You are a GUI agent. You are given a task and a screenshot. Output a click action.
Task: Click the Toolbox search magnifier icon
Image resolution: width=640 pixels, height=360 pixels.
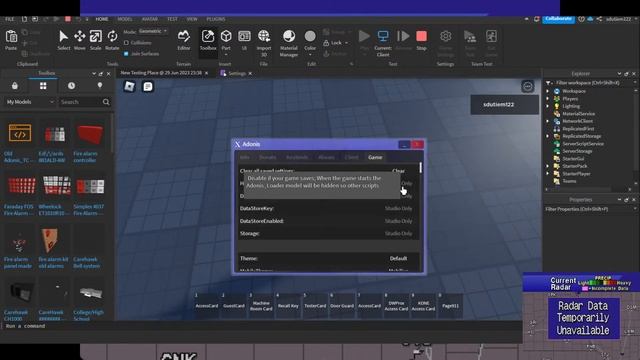[106, 102]
